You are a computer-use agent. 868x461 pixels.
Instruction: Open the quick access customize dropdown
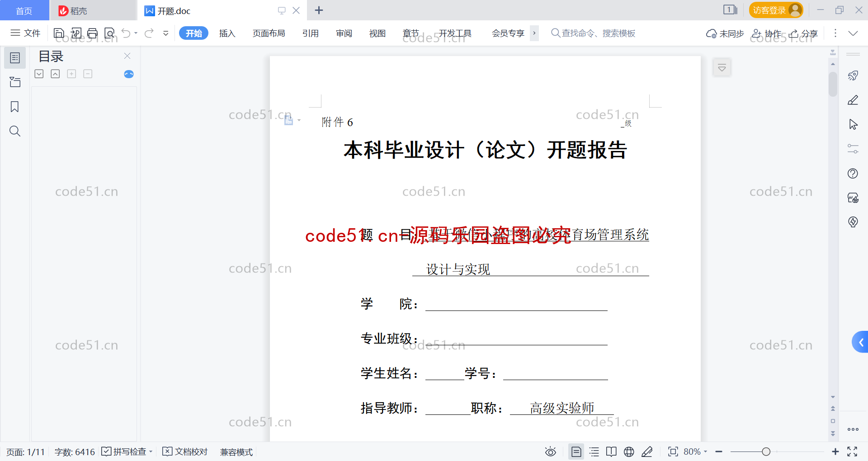[x=166, y=33]
